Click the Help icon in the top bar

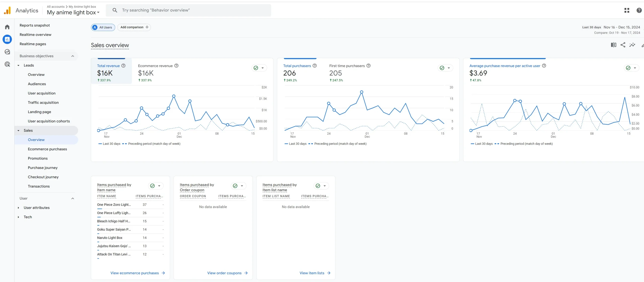(639, 10)
